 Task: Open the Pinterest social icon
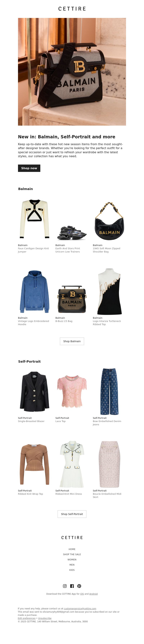tap(79, 586)
